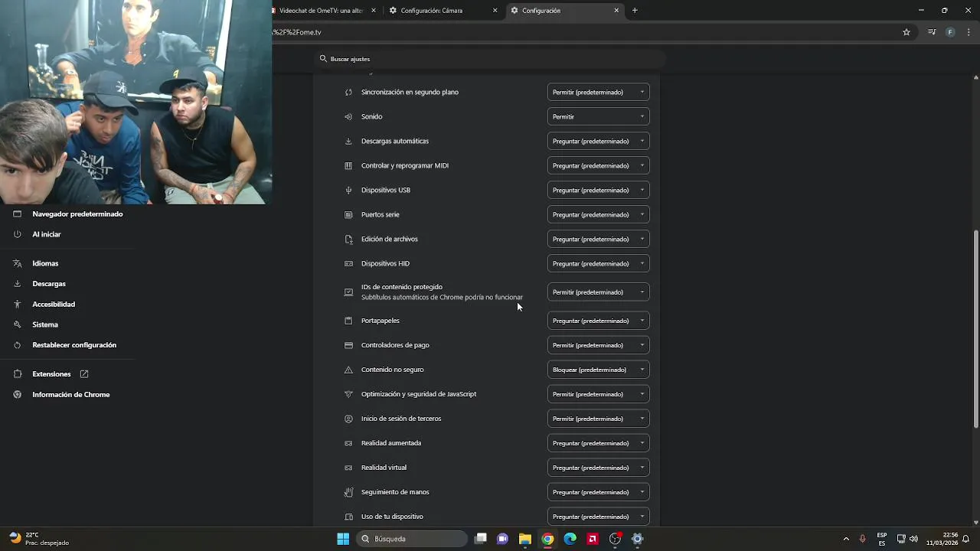Open File Explorer from the taskbar

525,539
